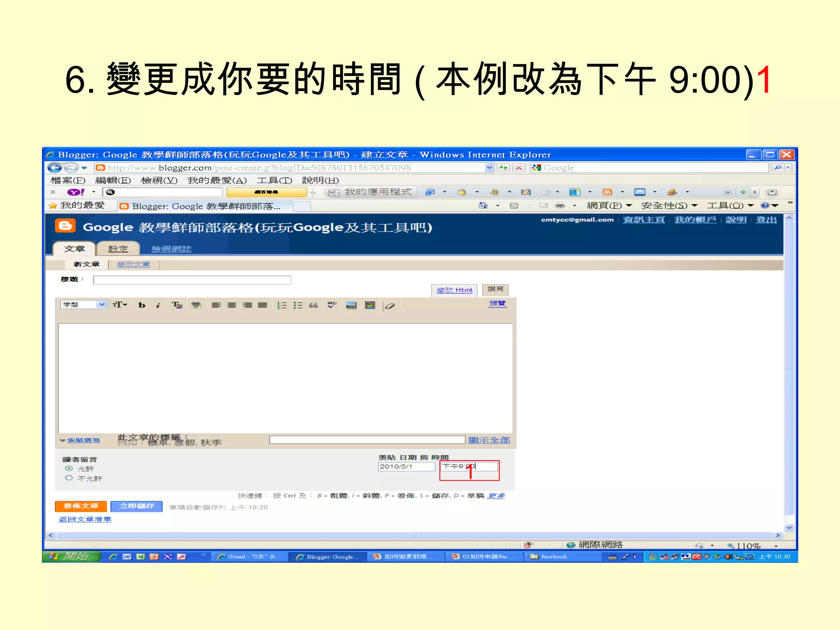This screenshot has height=630, width=840.
Task: Click into the labels input field
Action: (x=367, y=440)
